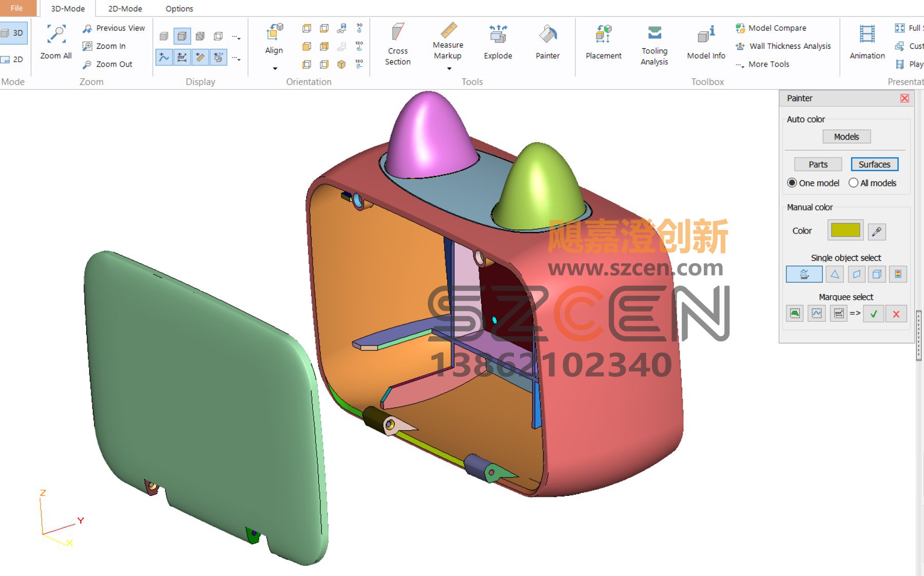Switch to 2D mode toggle
The height and width of the screenshot is (576, 924).
point(12,59)
